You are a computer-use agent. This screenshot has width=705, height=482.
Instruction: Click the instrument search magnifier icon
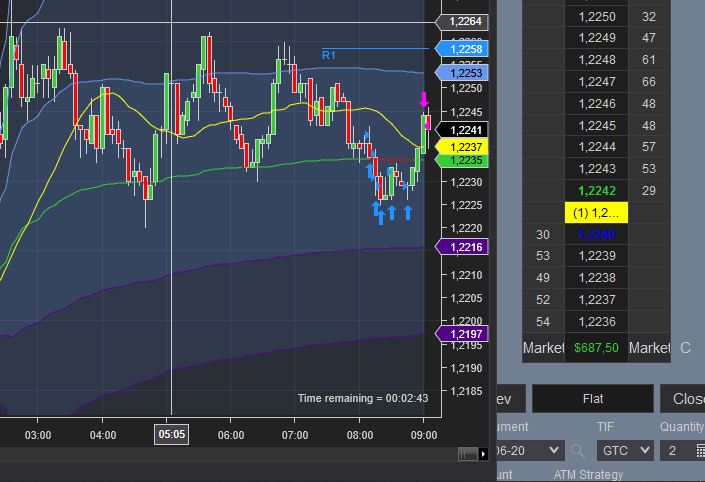coord(577,450)
